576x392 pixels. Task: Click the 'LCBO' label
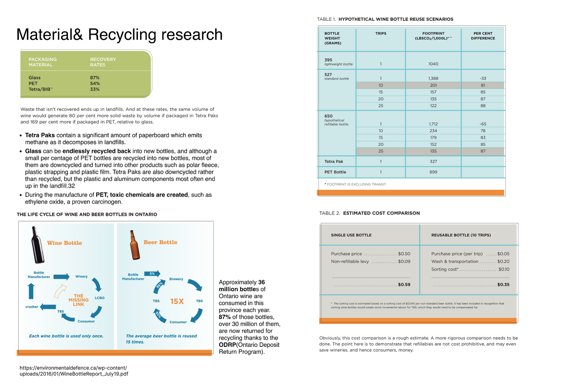(100, 298)
